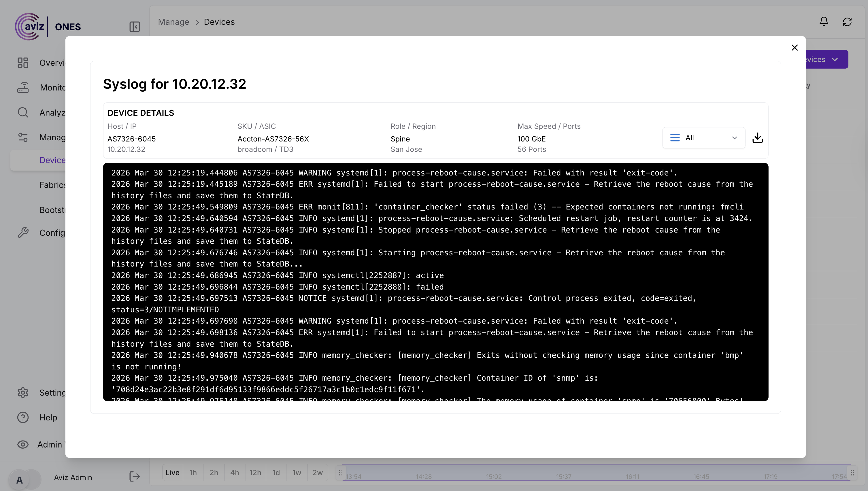Click the Analyze magnifier icon

tap(23, 112)
